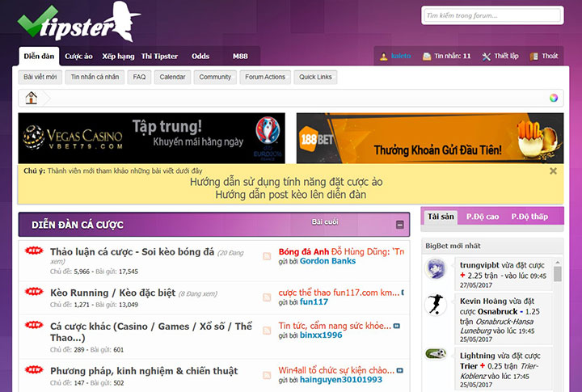Open post Tin tức, cẩm nang sức khỏe
582x392 pixels.
[335, 326]
